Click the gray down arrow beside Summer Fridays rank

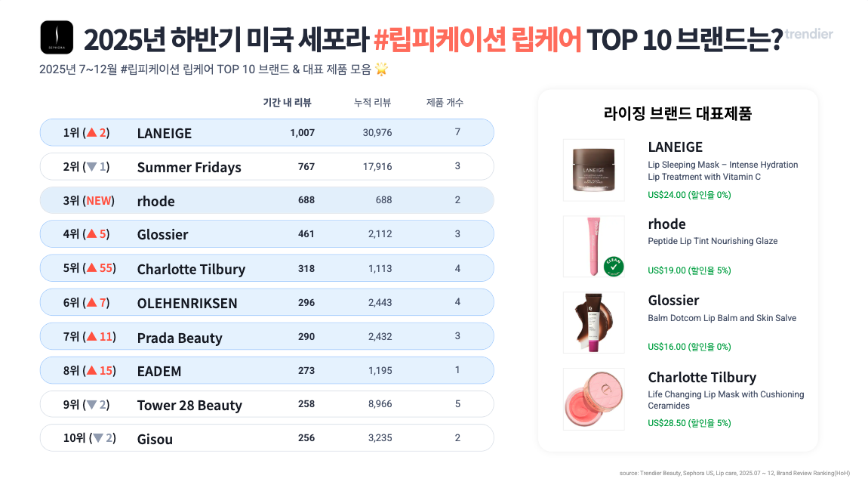tap(91, 167)
